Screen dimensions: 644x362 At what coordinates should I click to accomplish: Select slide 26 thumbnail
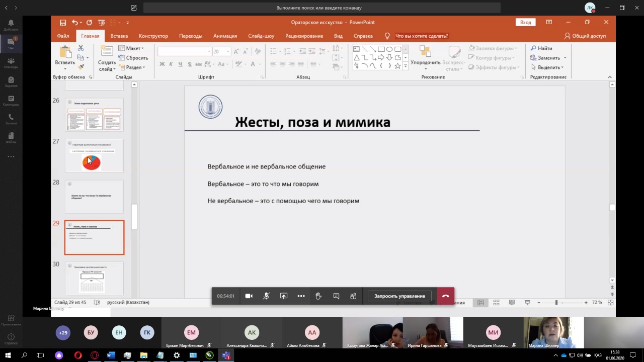(x=94, y=115)
